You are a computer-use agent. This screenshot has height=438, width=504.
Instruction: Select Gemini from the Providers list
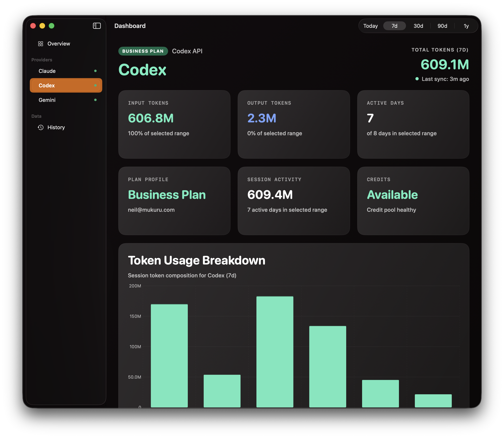pyautogui.click(x=47, y=100)
